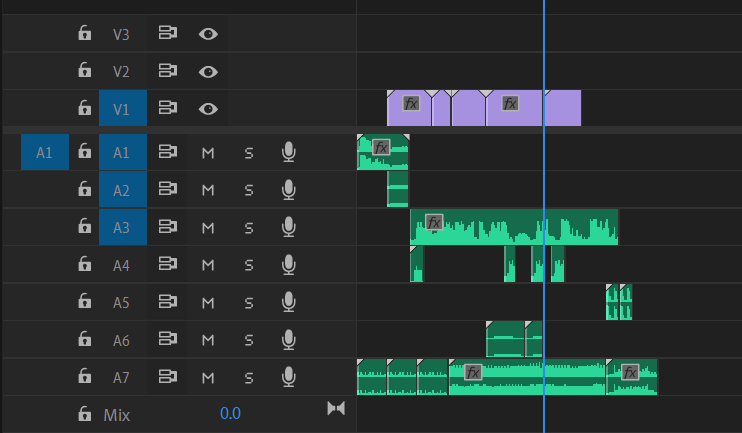Click the end-of-track icon on Mix row
The image size is (742, 433).
click(x=336, y=408)
